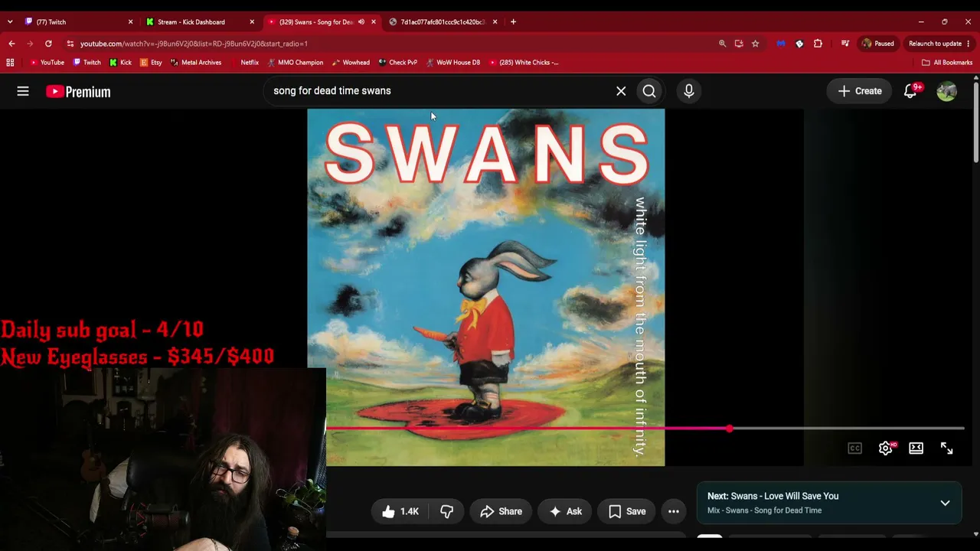Select the Swans - Song for Dead Time tab

tap(322, 22)
